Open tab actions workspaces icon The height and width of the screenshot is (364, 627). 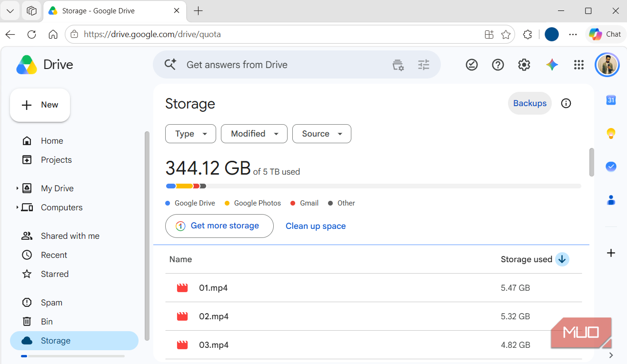pos(32,10)
